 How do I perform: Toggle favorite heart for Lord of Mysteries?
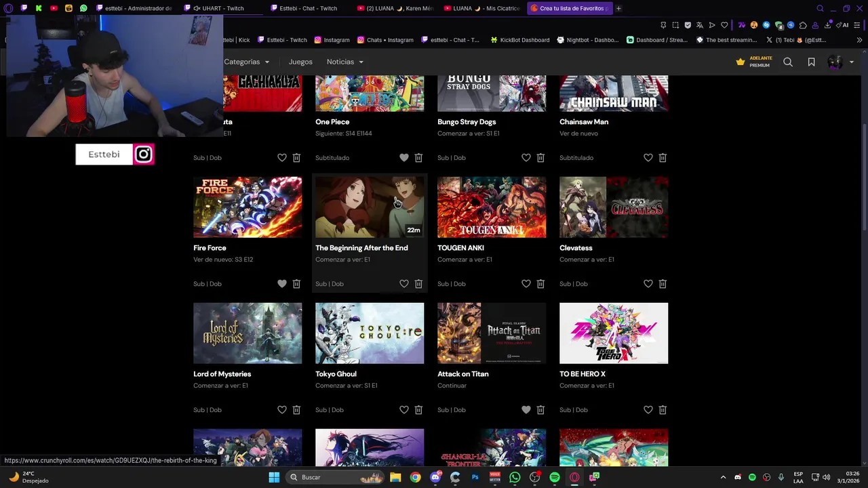(x=282, y=410)
